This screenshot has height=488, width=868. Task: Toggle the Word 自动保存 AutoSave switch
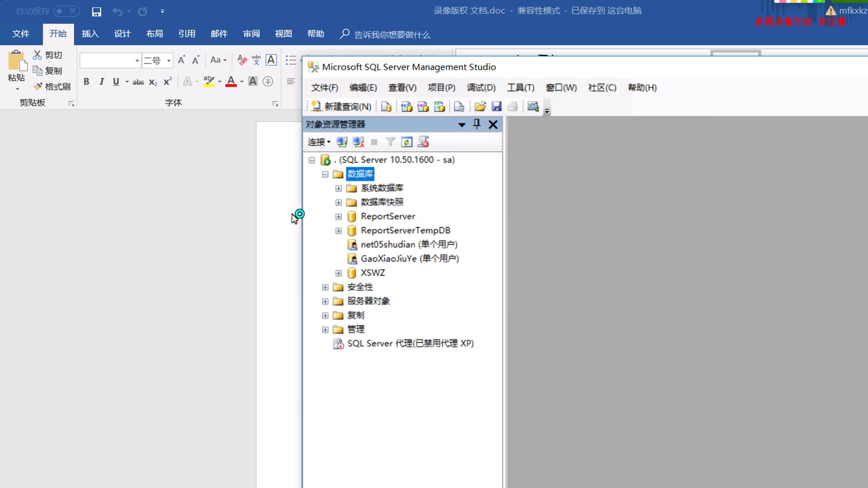(66, 12)
